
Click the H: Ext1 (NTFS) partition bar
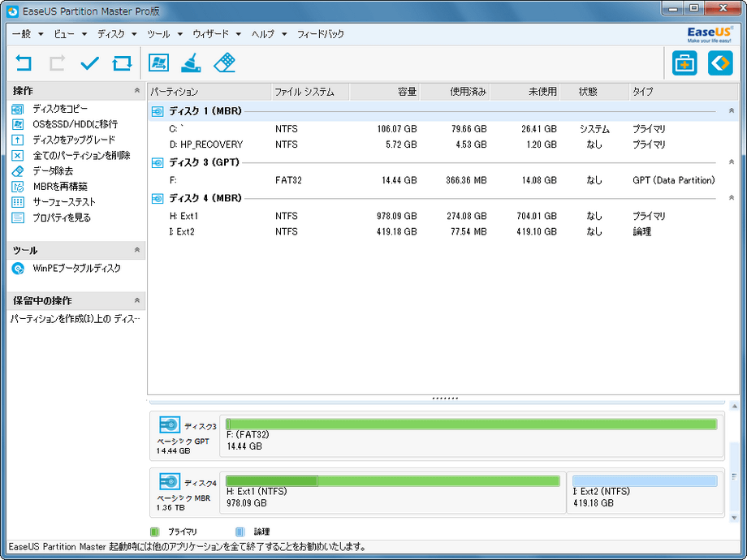(x=392, y=481)
